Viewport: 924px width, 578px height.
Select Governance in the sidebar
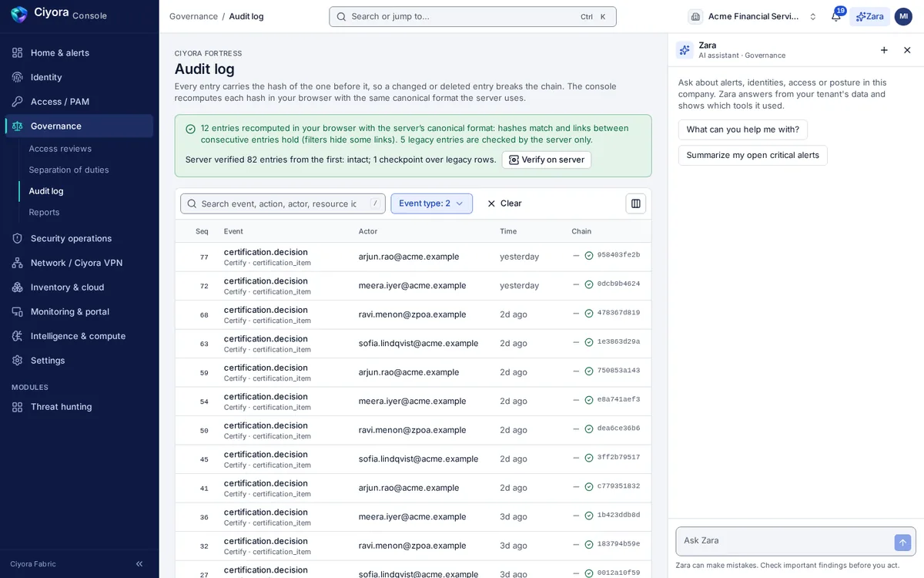pos(79,126)
